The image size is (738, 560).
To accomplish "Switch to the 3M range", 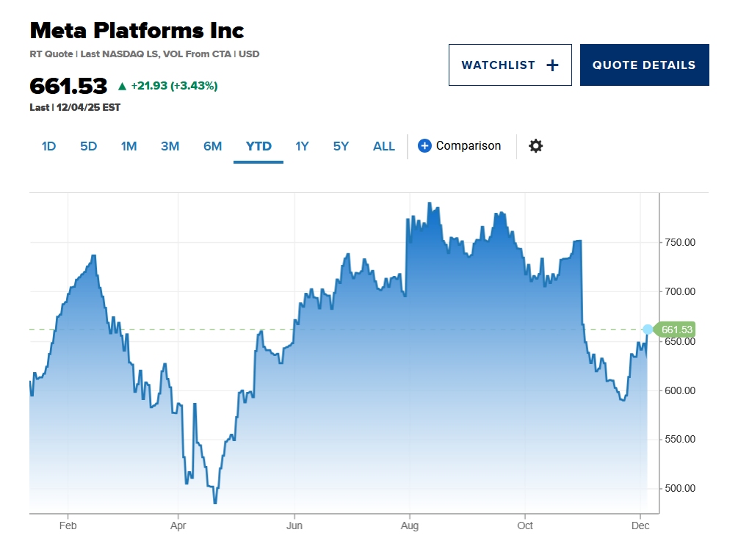I will coord(170,146).
